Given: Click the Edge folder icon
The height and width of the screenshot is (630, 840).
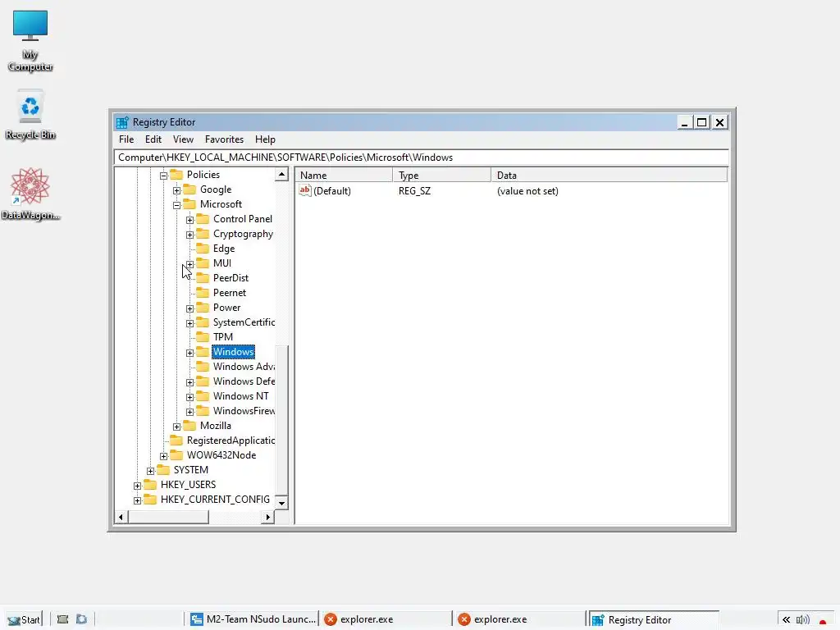Looking at the screenshot, I should (203, 248).
